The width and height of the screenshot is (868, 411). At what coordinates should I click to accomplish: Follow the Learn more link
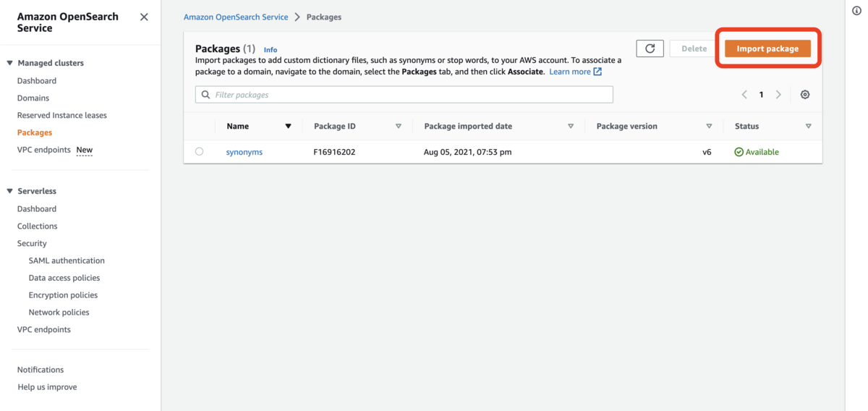coord(570,72)
